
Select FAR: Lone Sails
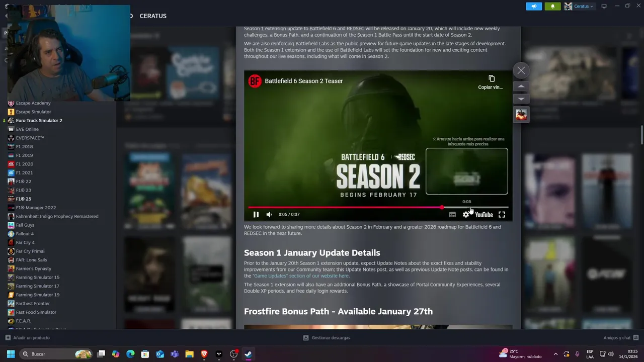(x=31, y=260)
